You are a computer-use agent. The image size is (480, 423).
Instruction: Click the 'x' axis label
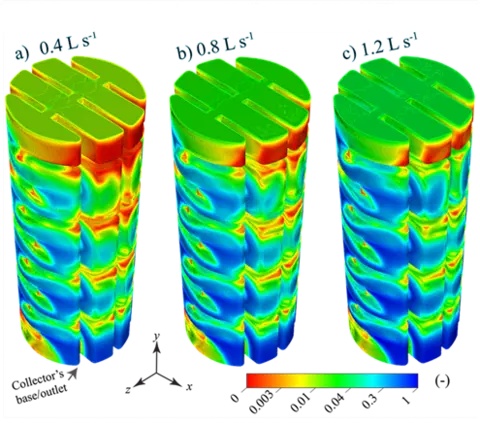189,386
